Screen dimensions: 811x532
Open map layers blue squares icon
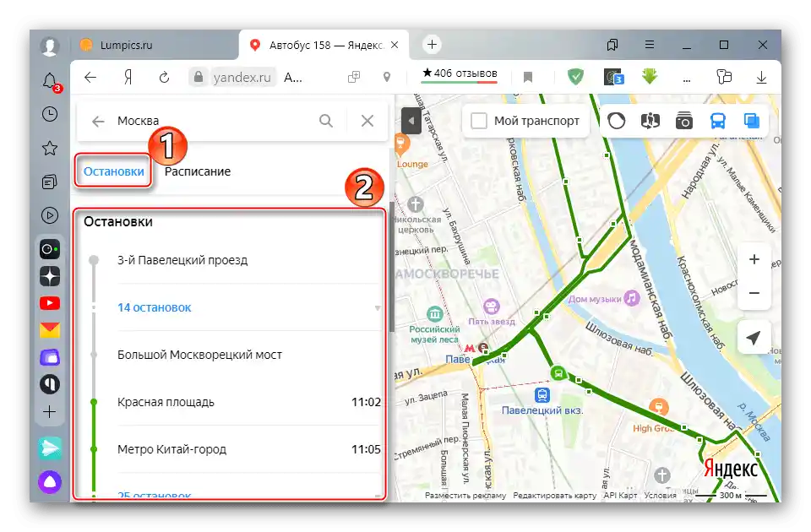click(752, 121)
